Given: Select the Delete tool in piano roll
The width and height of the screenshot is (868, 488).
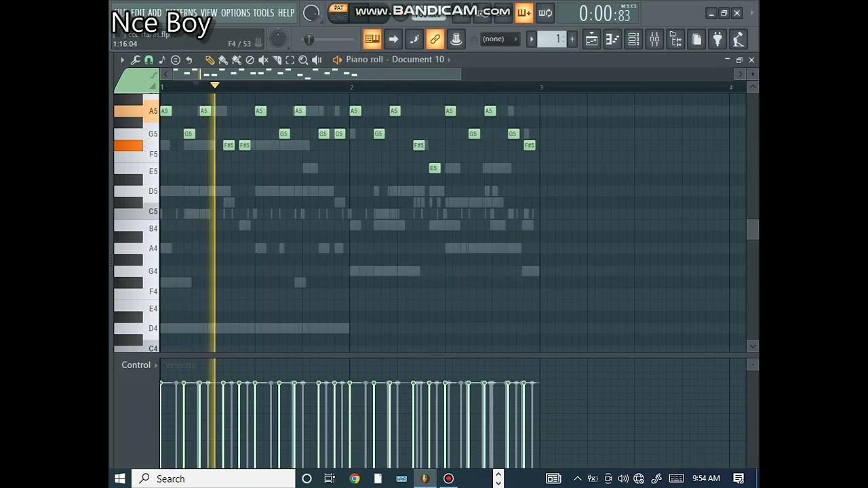Looking at the screenshot, I should tap(250, 60).
